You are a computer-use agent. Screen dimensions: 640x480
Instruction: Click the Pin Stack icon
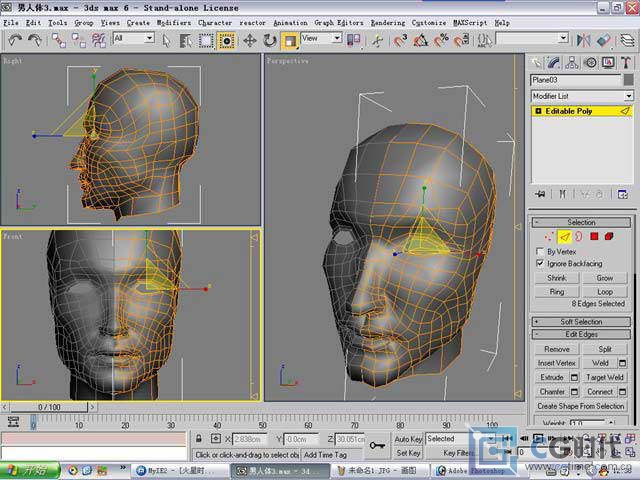[x=540, y=194]
